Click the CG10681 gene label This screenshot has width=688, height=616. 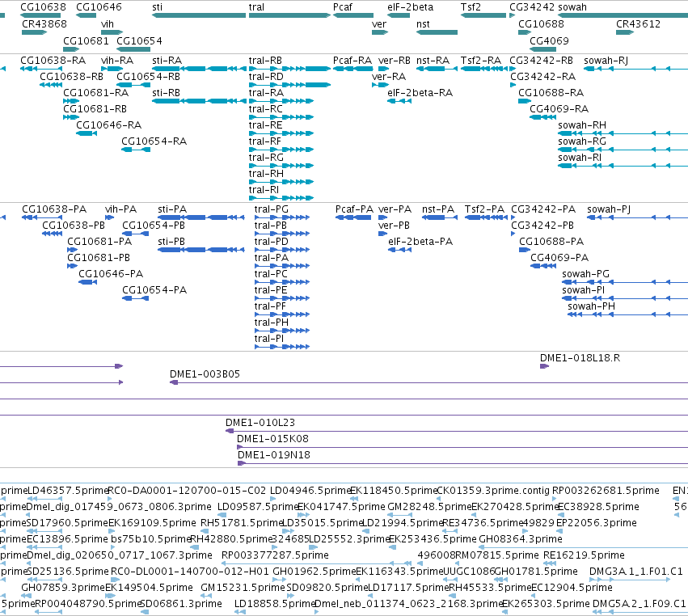(86, 40)
